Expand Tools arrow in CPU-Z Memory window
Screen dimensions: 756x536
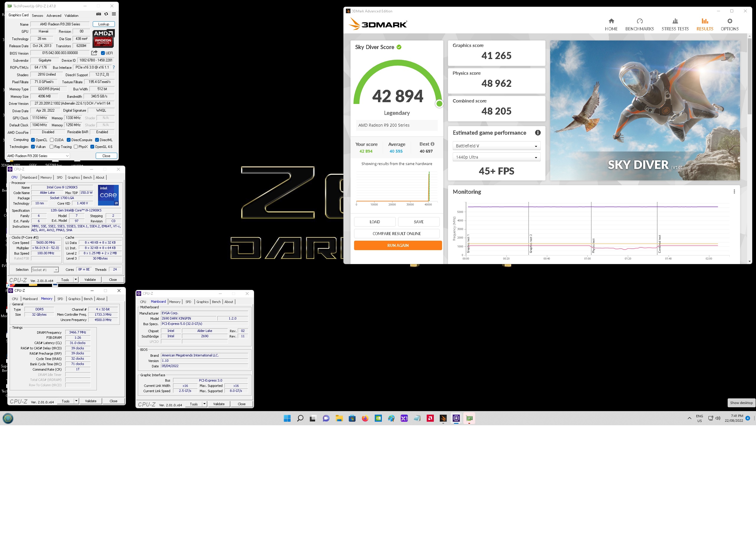76,401
